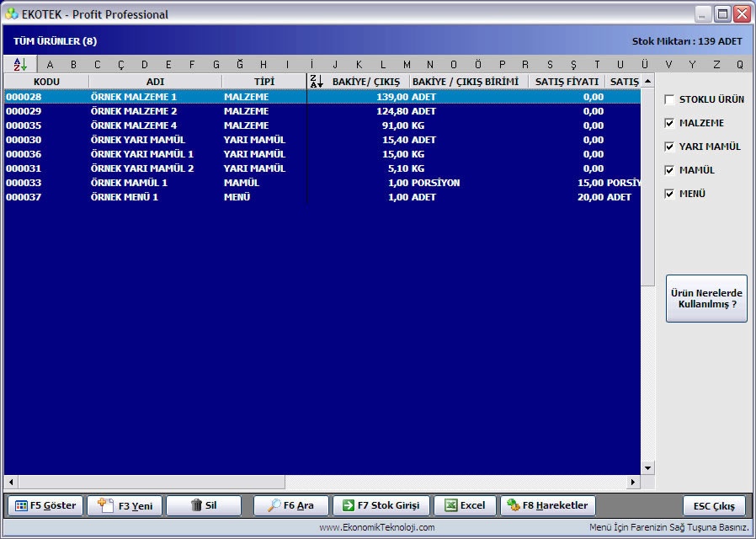Sort by TİPİ column header
Viewport: 756px width, 539px height.
pyautogui.click(x=264, y=82)
